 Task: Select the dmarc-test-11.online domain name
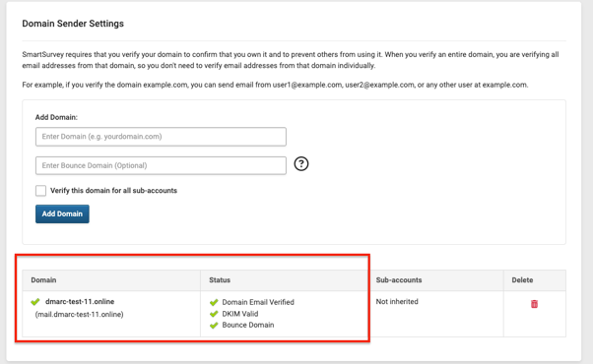tap(80, 302)
